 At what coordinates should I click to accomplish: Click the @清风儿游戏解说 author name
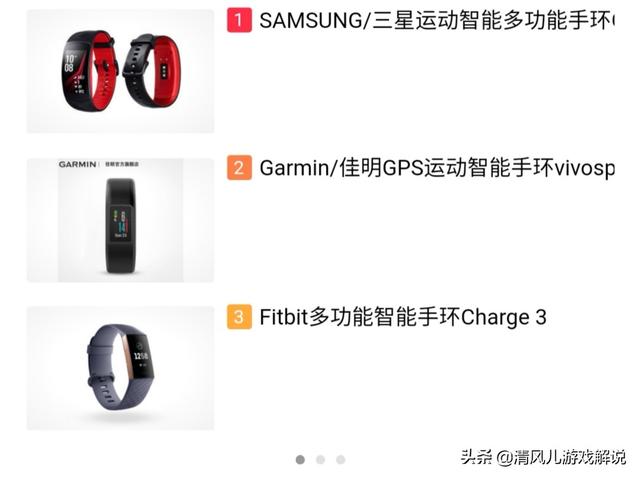(x=561, y=457)
